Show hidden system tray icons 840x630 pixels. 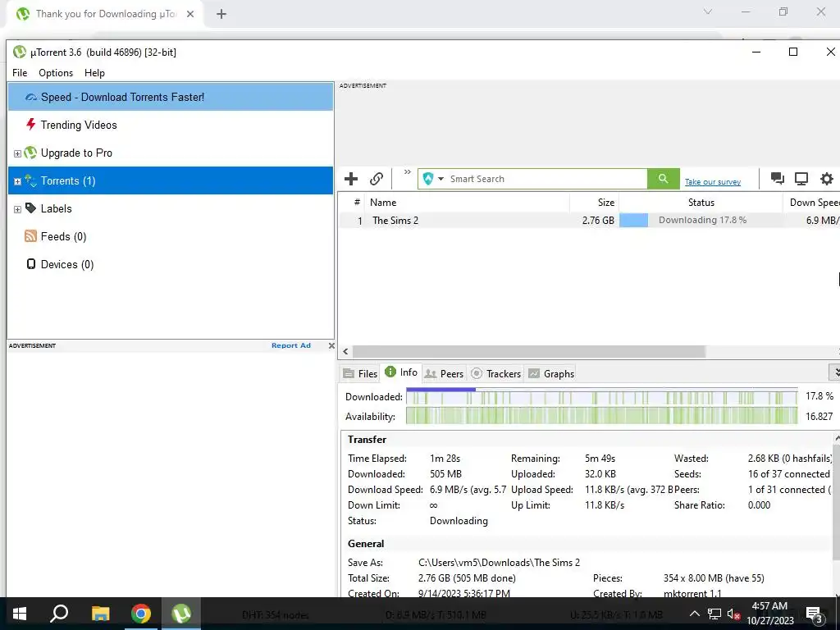click(694, 614)
